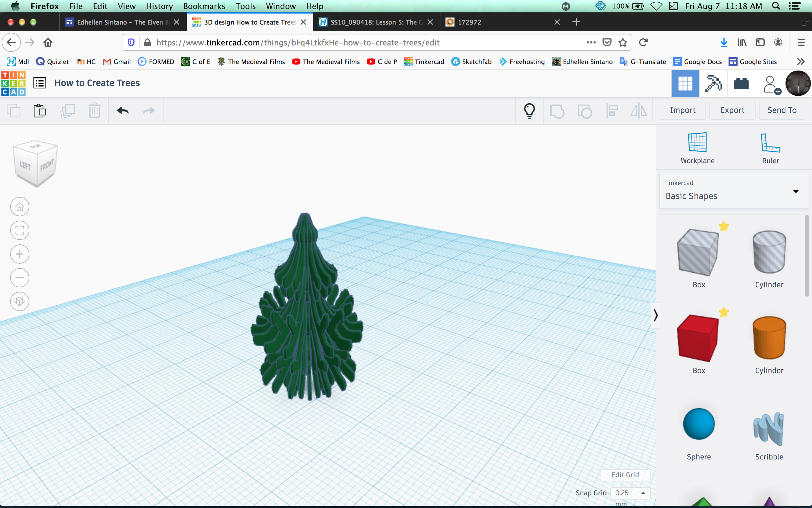Select the gray hole Cylinder shape

click(x=769, y=252)
